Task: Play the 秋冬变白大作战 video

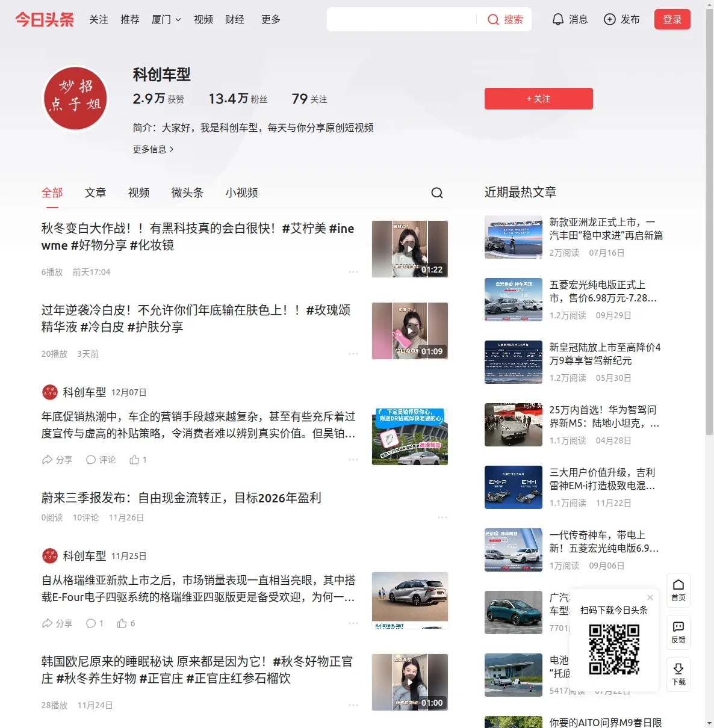Action: coord(410,249)
